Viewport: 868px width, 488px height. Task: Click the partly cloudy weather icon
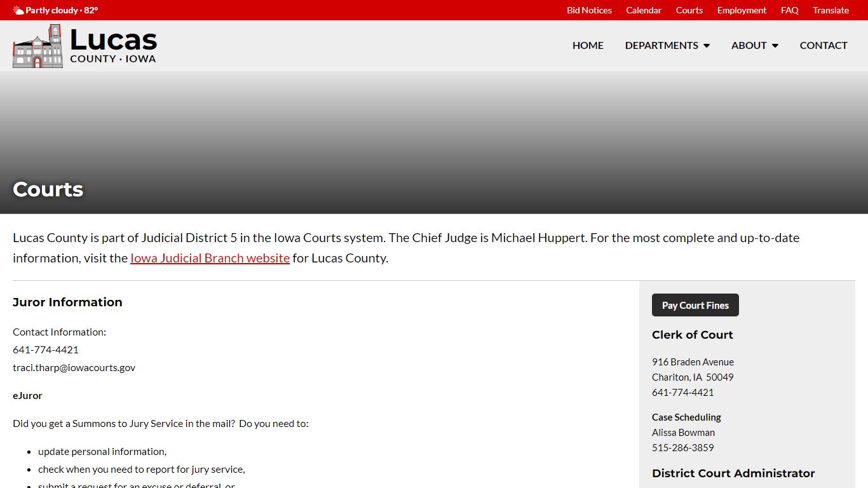(x=18, y=10)
